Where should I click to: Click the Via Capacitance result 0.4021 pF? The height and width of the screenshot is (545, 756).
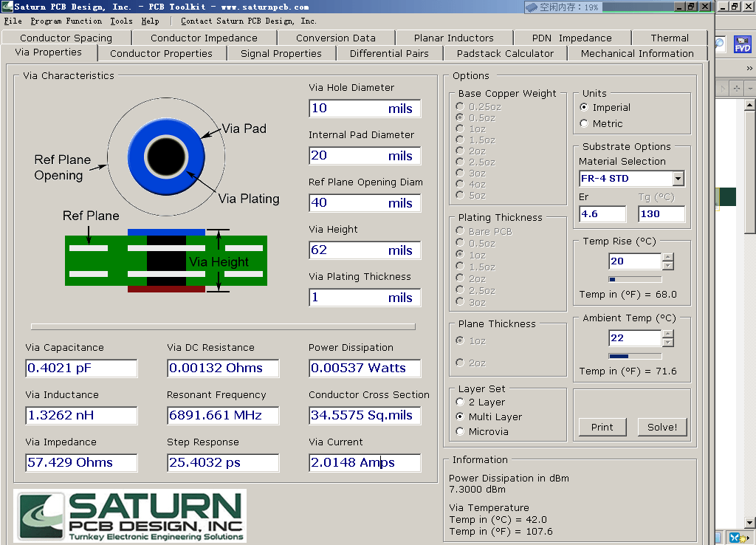coord(81,368)
